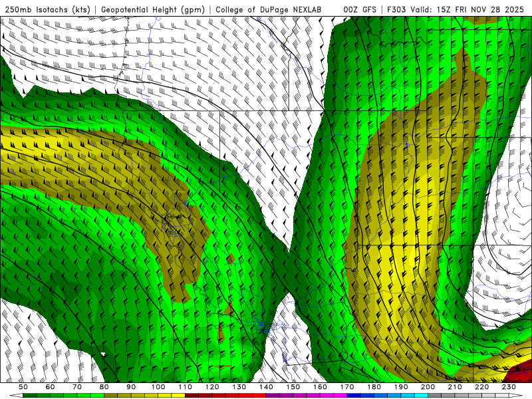Click the dark olive swatch starting at 80
The image size is (532, 399).
pos(110,395)
